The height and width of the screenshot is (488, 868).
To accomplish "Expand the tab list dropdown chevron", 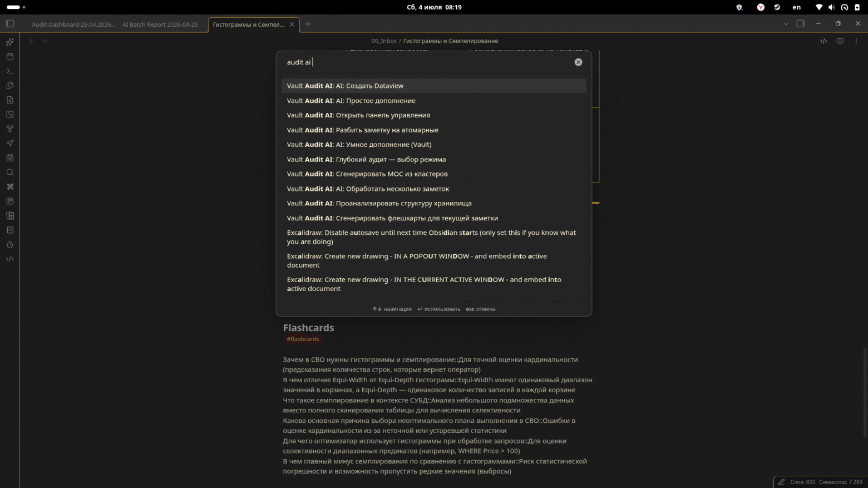I will point(786,24).
